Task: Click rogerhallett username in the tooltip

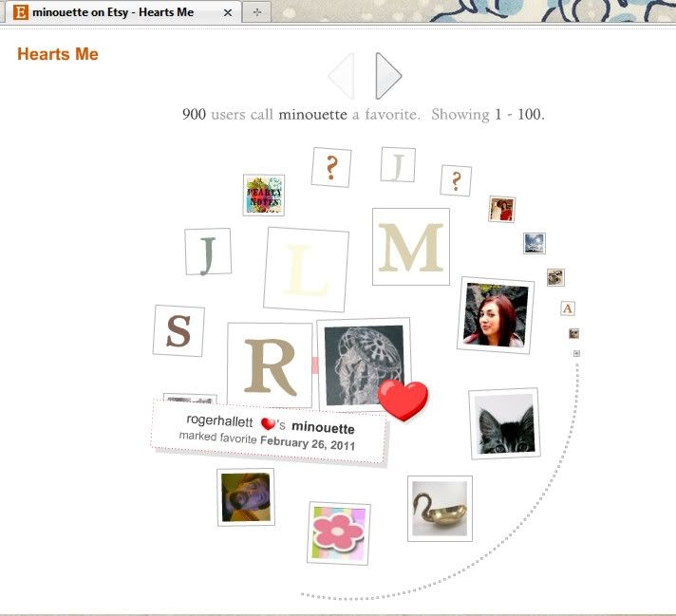Action: [219, 420]
